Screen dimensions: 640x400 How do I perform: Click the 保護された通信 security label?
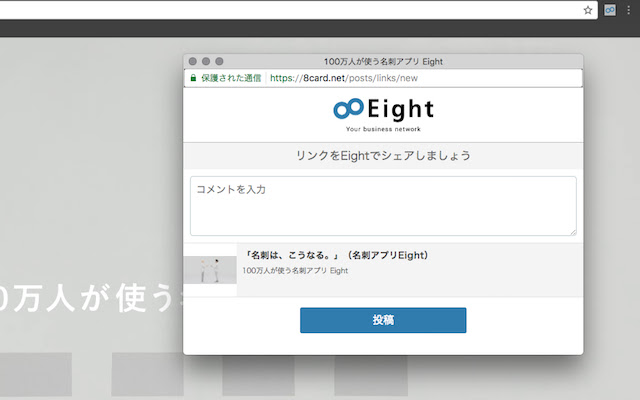pyautogui.click(x=231, y=78)
